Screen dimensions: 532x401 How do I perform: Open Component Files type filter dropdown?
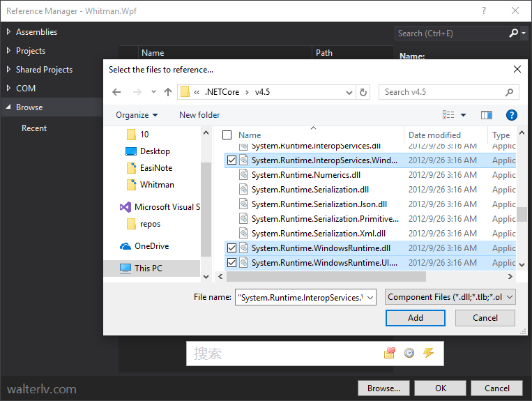coord(450,297)
